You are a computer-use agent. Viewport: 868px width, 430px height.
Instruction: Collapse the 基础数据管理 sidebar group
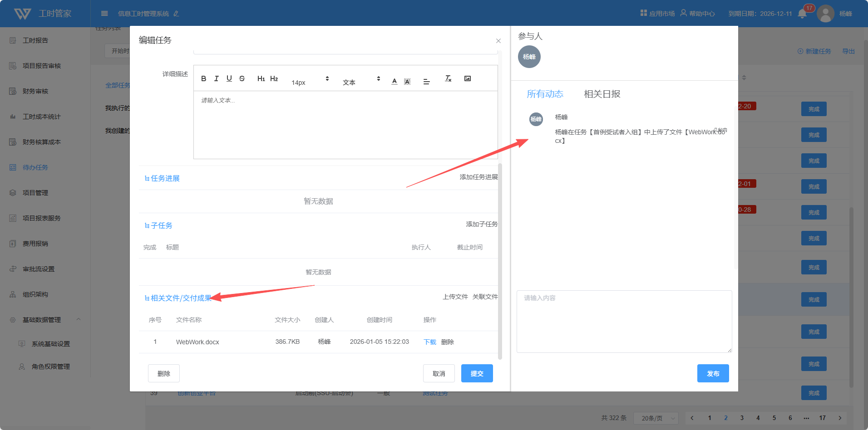[79, 320]
